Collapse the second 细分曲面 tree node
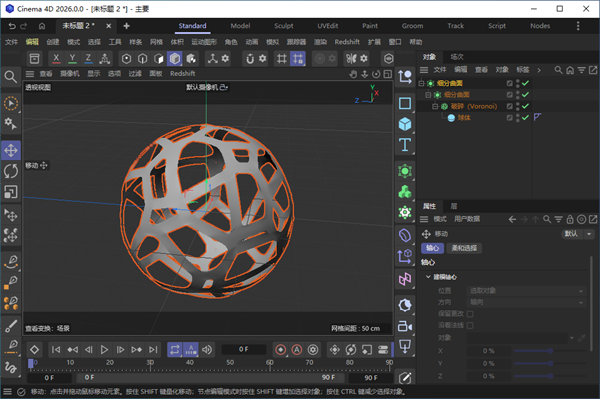600x399 pixels. 428,94
